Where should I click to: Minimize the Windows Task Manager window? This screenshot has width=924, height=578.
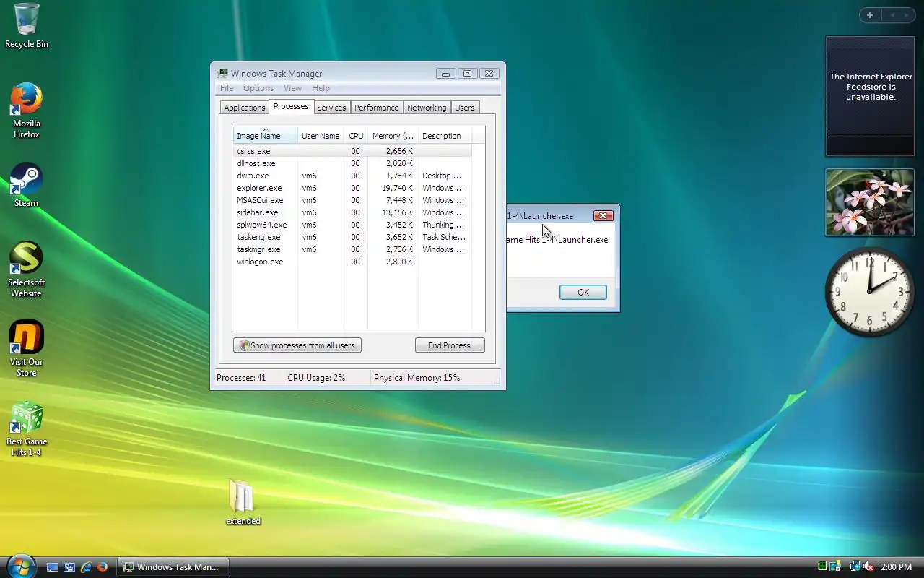click(x=445, y=73)
